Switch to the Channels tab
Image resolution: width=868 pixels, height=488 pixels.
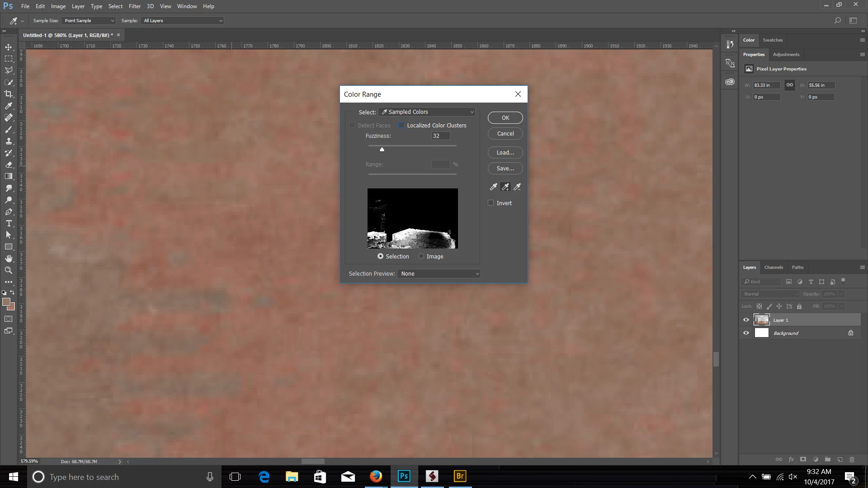pyautogui.click(x=774, y=267)
